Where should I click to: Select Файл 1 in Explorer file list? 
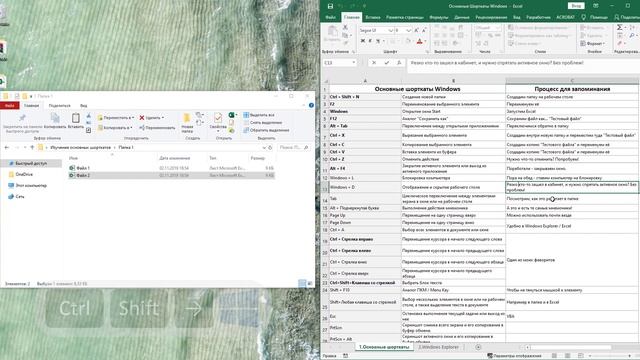171,168
